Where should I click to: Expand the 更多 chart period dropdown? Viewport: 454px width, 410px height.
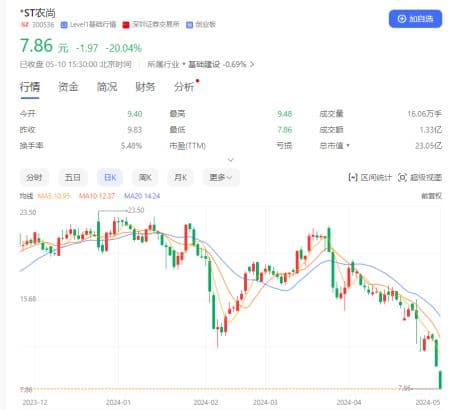(221, 177)
